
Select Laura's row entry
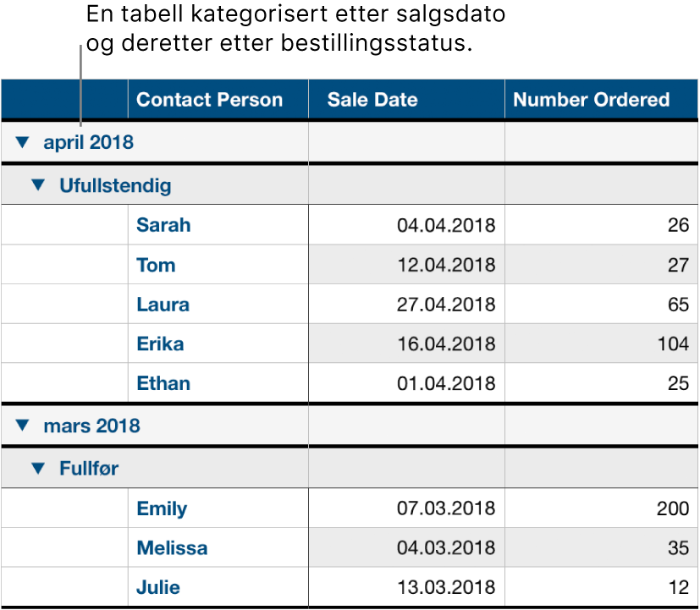[x=162, y=305]
